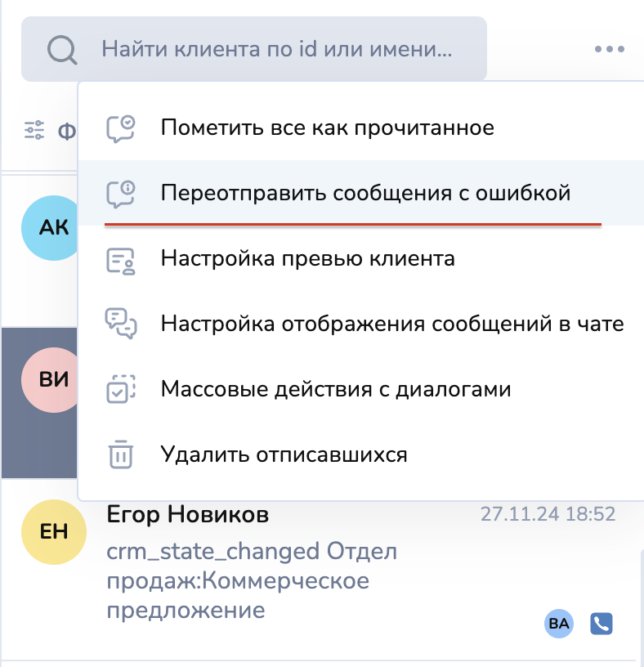Click the АК contact avatar
Screen dimensions: 644x667
pos(54,227)
